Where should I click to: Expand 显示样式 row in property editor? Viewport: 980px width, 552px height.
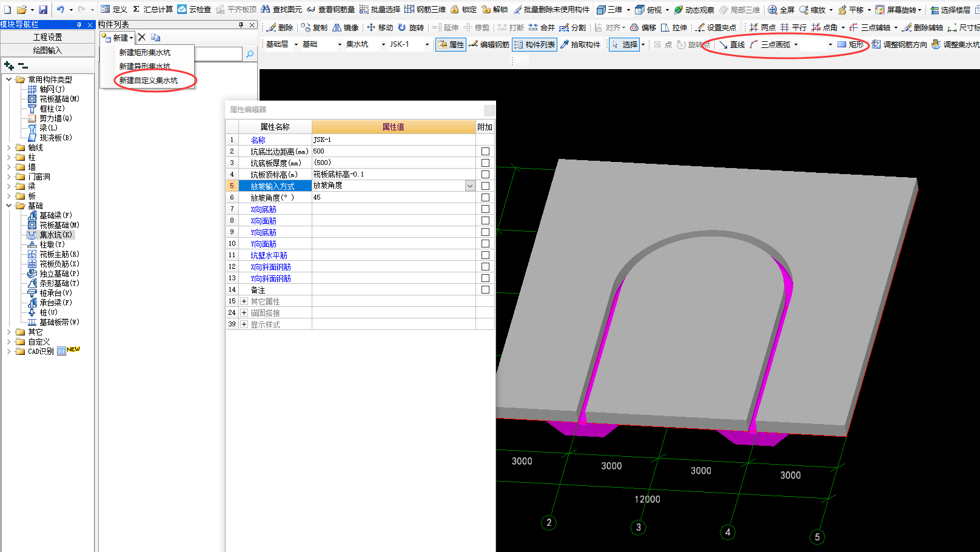coord(244,324)
